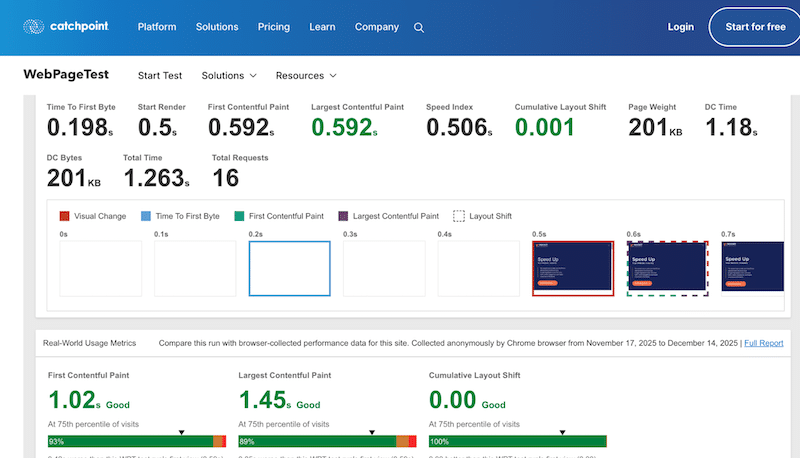Open the Company menu

(376, 27)
